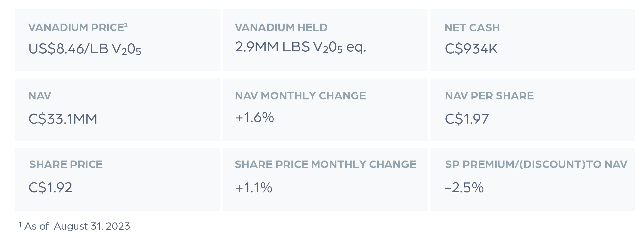This screenshot has height=238, width=644.
Task: Select the C$1.97 NAV per share value
Action: 467,119
